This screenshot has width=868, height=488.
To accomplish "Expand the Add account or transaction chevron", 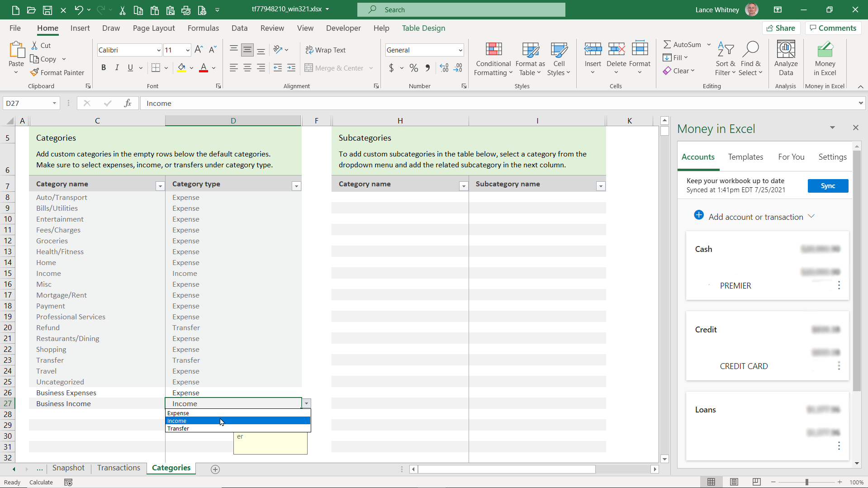I will (811, 216).
